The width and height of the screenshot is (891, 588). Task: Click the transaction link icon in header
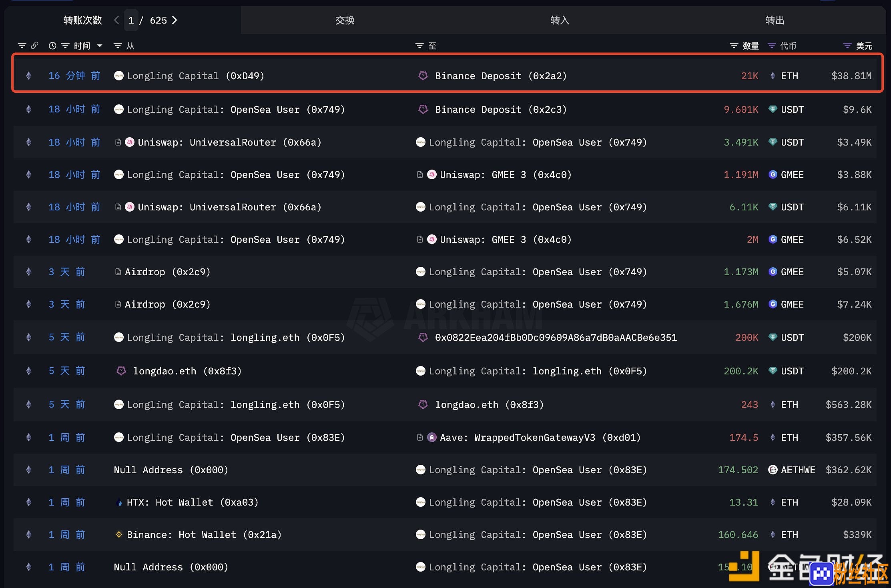click(34, 46)
